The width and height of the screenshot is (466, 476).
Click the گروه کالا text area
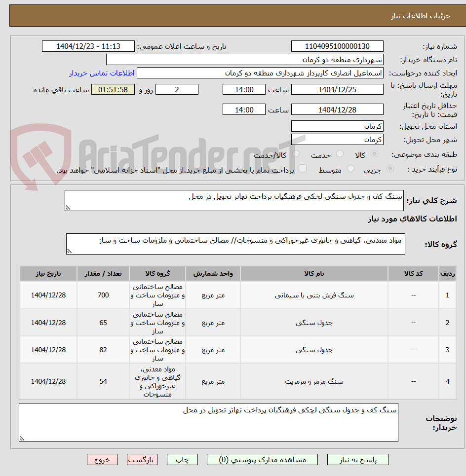(235, 244)
